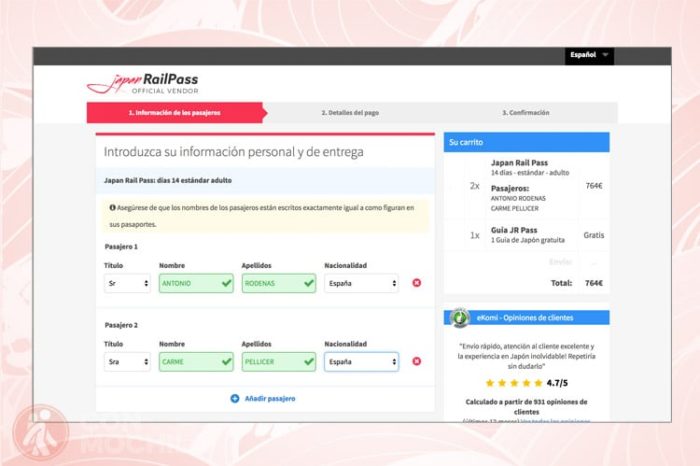Screen dimensions: 700x466
Task: Click the blue plus icon beside Añadir pasajero
Action: (x=235, y=399)
